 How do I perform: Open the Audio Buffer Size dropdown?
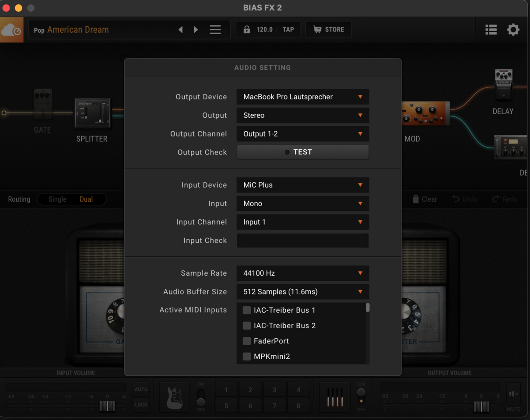click(x=303, y=291)
